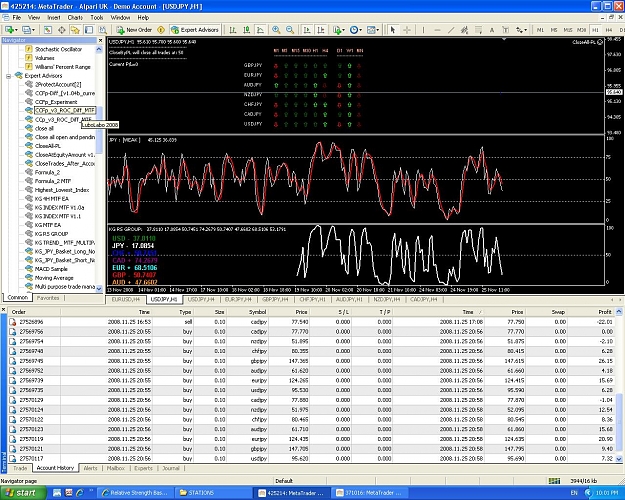Open the Favorites tab in Navigator

tap(48, 298)
